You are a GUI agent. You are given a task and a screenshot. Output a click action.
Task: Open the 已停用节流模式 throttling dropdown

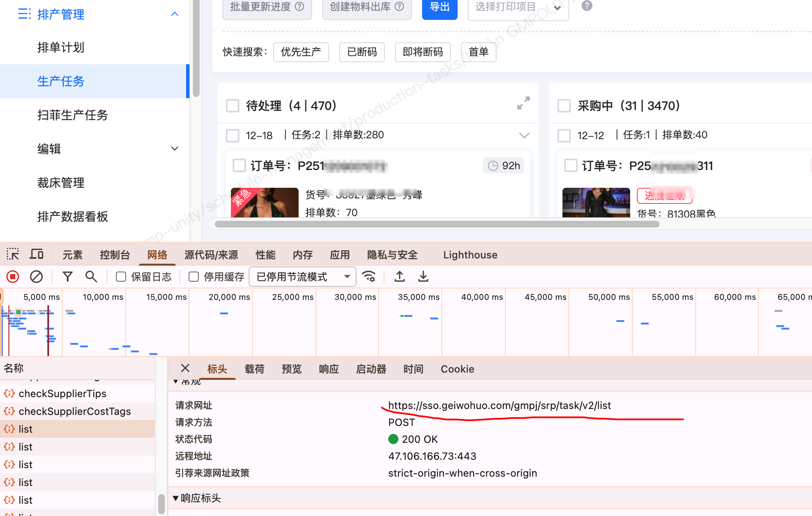302,277
